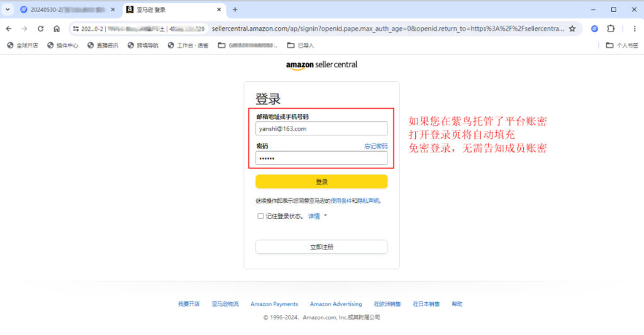Minimize the browser window
Image resolution: width=644 pixels, height=335 pixels.
[x=593, y=9]
